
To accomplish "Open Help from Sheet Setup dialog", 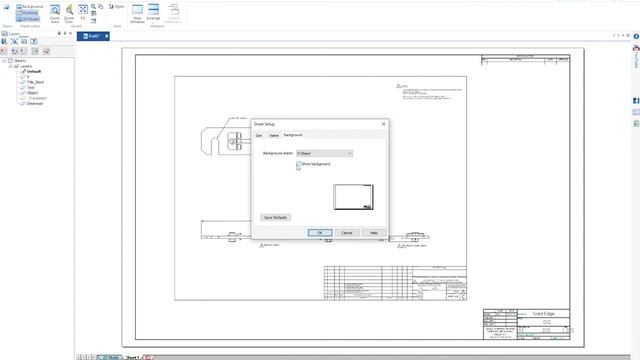I will 373,233.
